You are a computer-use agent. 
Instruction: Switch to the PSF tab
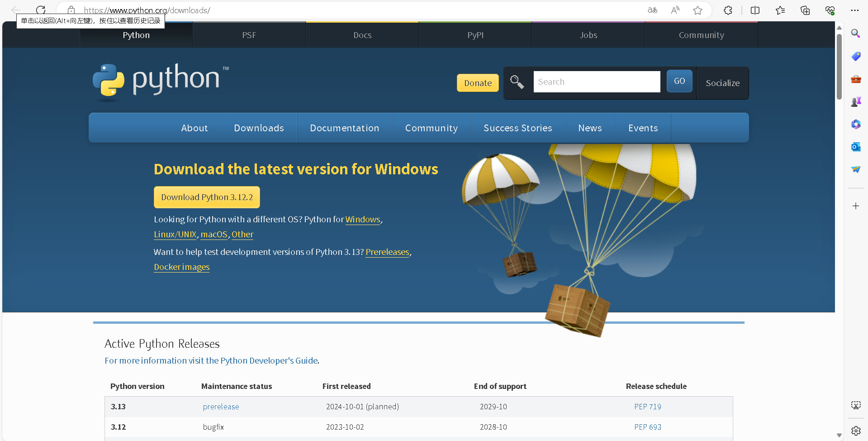[249, 35]
